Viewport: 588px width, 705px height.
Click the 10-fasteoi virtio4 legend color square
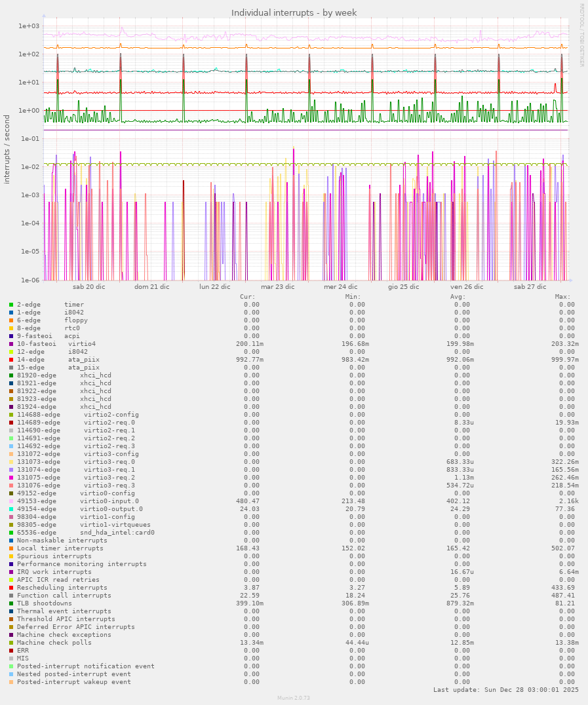tap(11, 344)
